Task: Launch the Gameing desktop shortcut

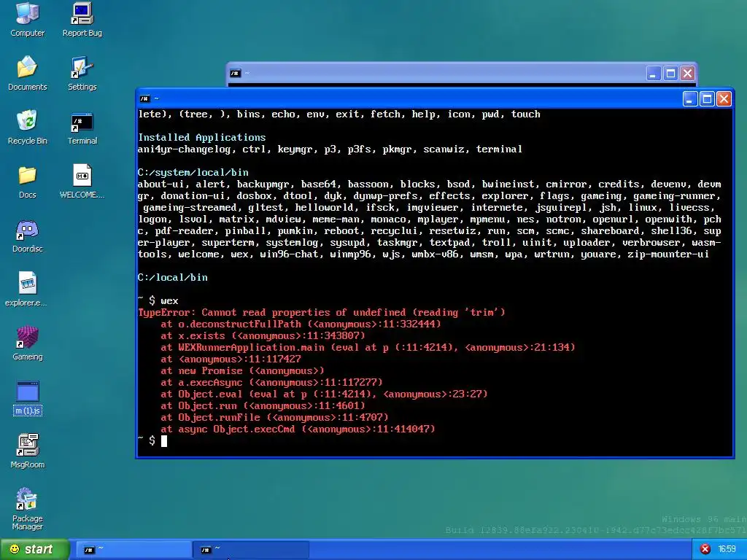Action: coord(27,343)
